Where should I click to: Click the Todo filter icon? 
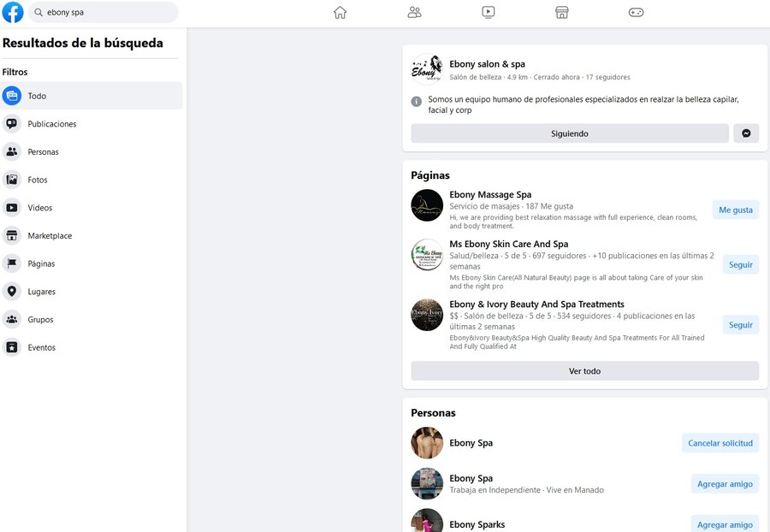point(12,96)
